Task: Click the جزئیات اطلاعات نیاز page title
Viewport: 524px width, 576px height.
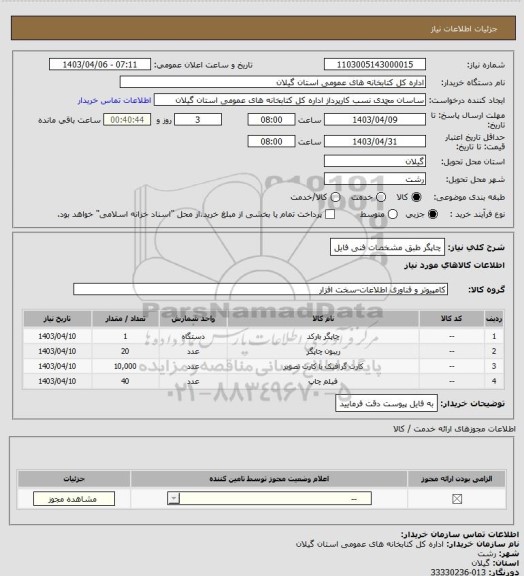Action: 464,29
